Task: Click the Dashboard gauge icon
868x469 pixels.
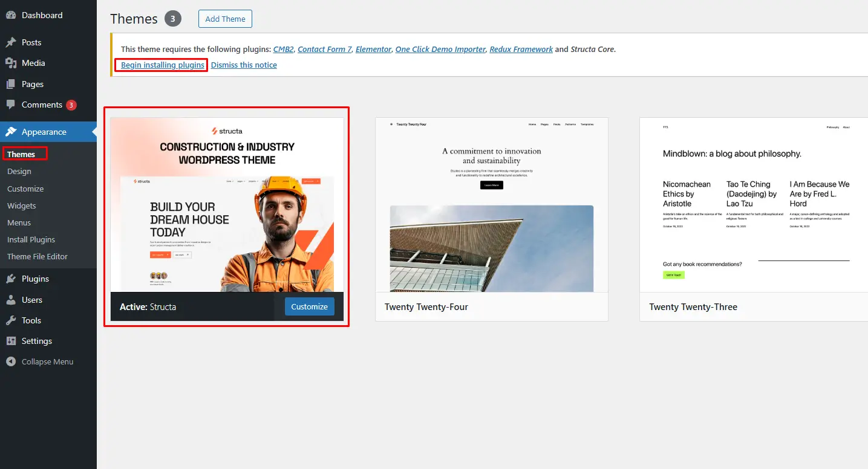Action: [x=11, y=15]
